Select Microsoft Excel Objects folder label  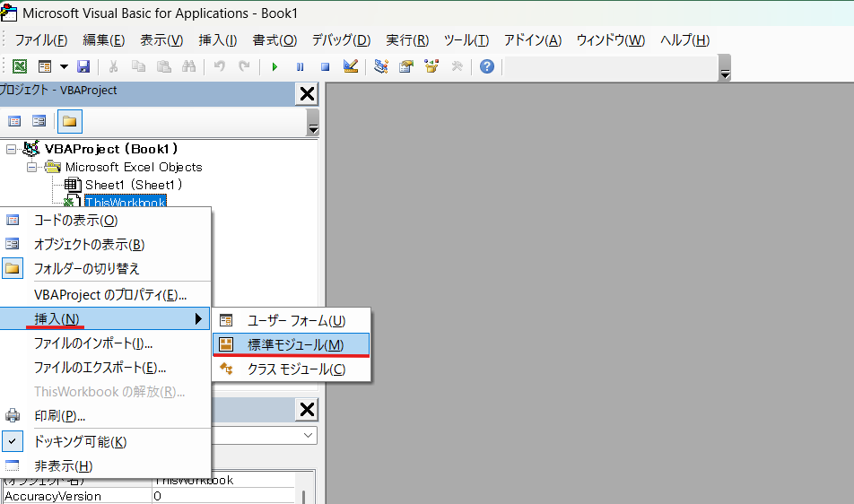(x=134, y=167)
